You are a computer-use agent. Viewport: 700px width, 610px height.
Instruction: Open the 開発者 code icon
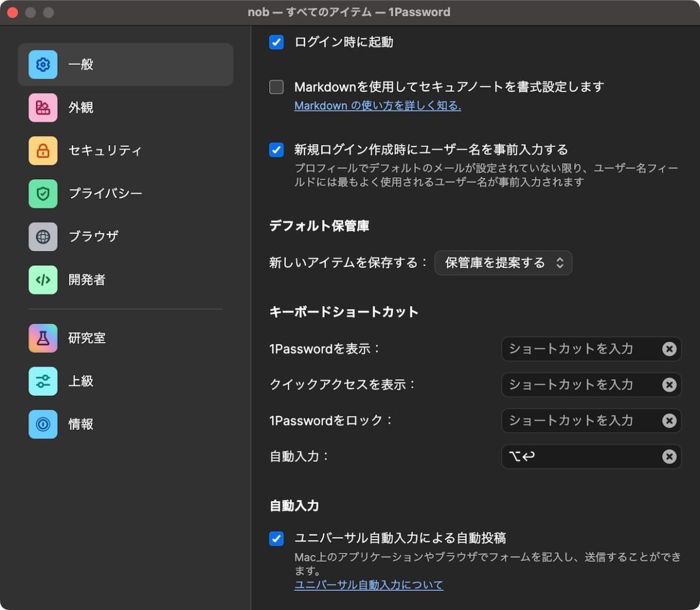tap(42, 280)
